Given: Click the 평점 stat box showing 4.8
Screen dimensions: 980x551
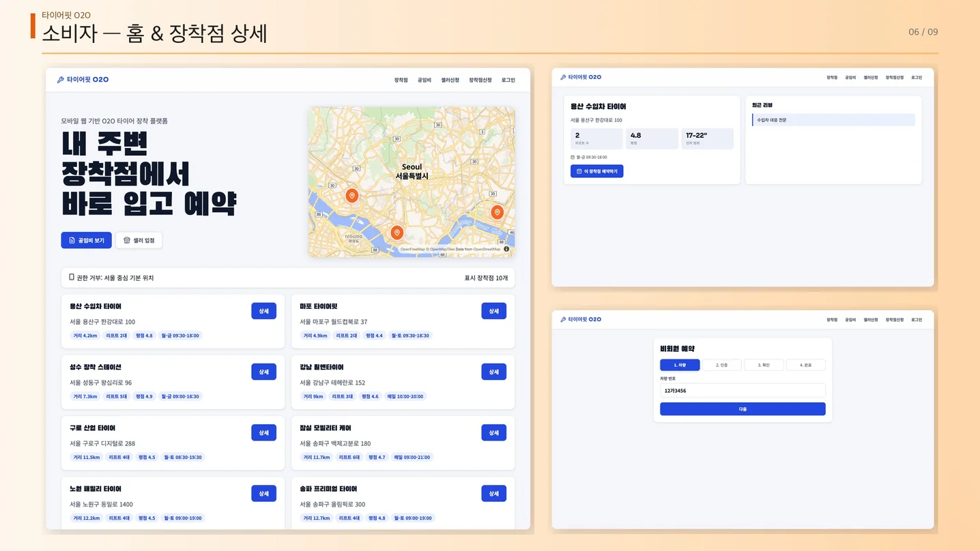Looking at the screenshot, I should [652, 138].
